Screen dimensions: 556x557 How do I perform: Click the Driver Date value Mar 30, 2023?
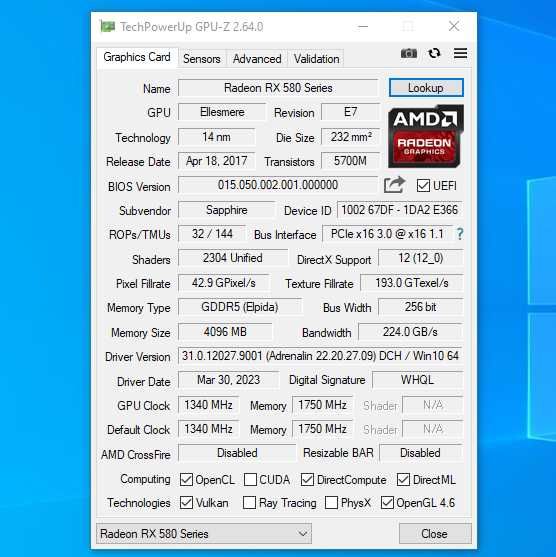point(228,380)
